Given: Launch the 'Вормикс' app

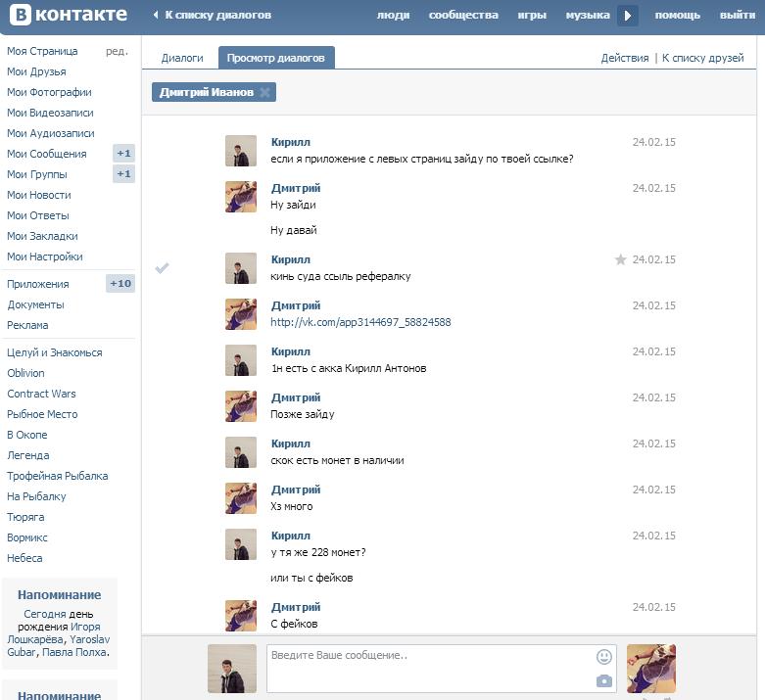Looking at the screenshot, I should click(27, 537).
